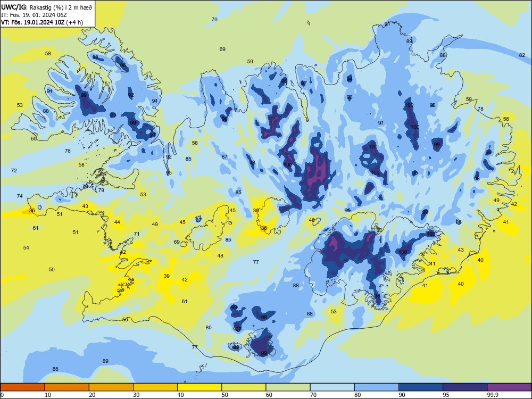
Task: Click the 95–99.9 navy legend swatch
Action: pyautogui.click(x=465, y=387)
